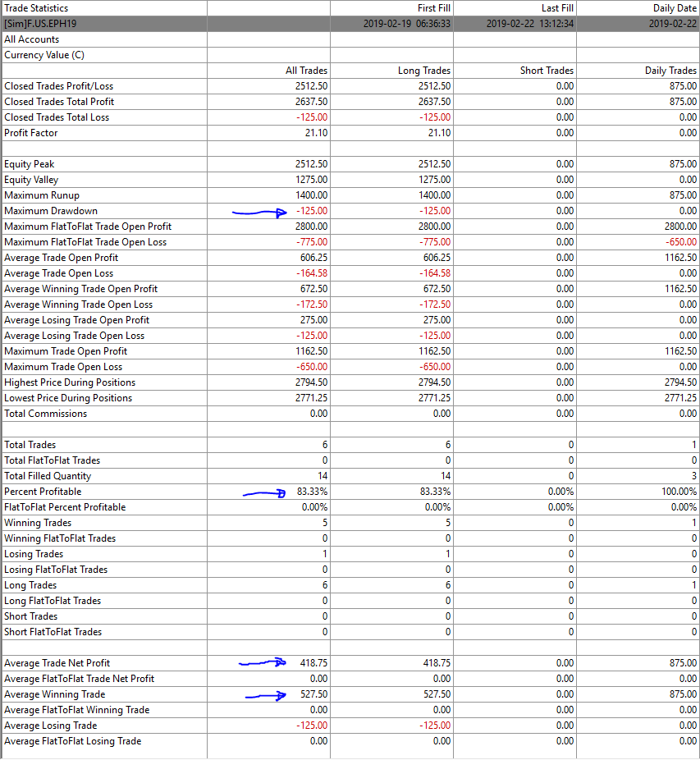Image resolution: width=700 pixels, height=760 pixels.
Task: Click Closed Trades Total Profit label
Action: click(59, 101)
